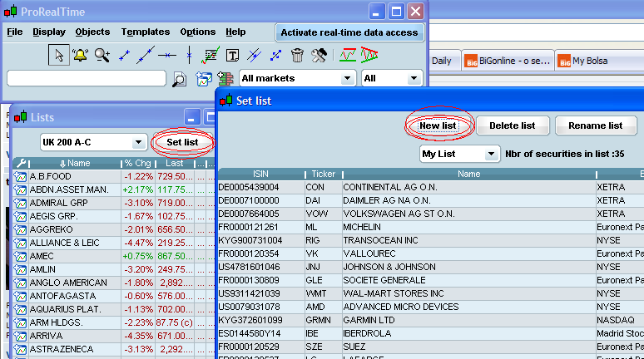Sort Lists by % Chg column header
Image resolution: width=644 pixels, height=359 pixels.
tap(137, 163)
